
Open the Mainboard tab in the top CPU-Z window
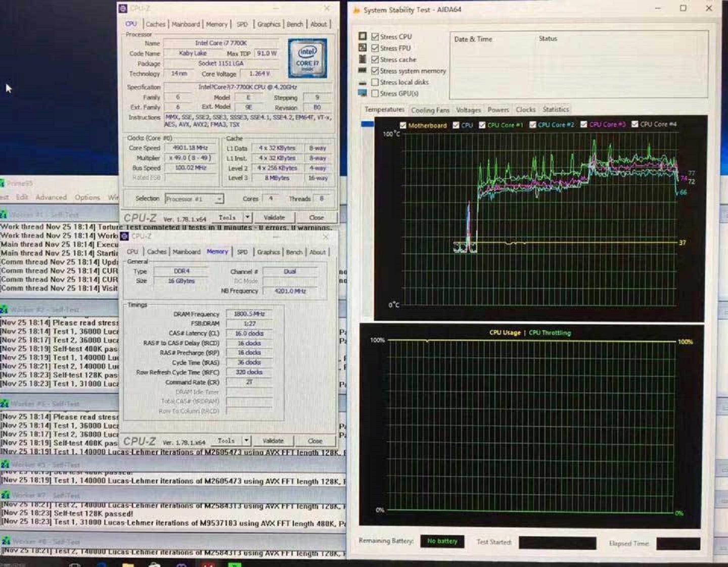(186, 24)
